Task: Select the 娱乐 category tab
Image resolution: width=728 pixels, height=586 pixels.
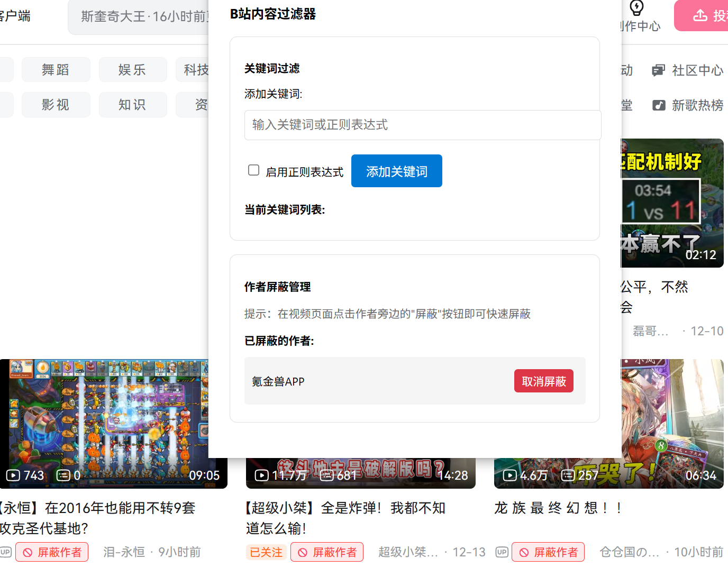Action: coord(132,70)
